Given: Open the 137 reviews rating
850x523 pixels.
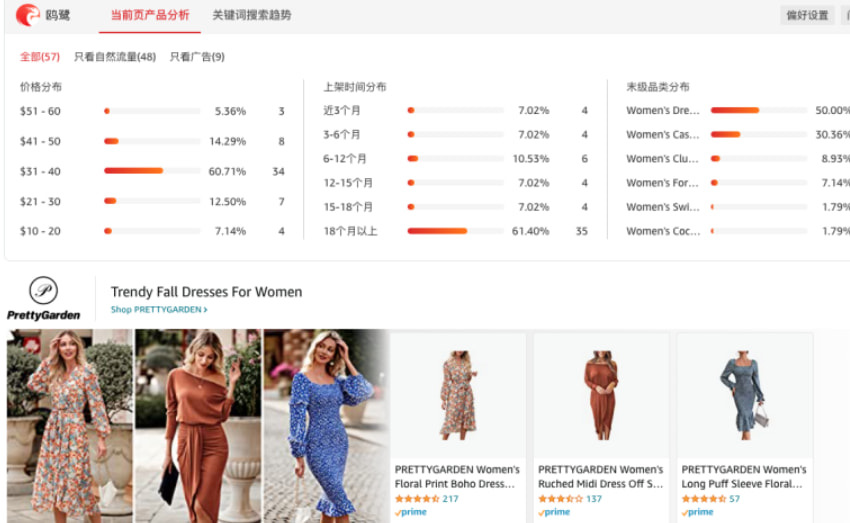Looking at the screenshot, I should click(570, 499).
